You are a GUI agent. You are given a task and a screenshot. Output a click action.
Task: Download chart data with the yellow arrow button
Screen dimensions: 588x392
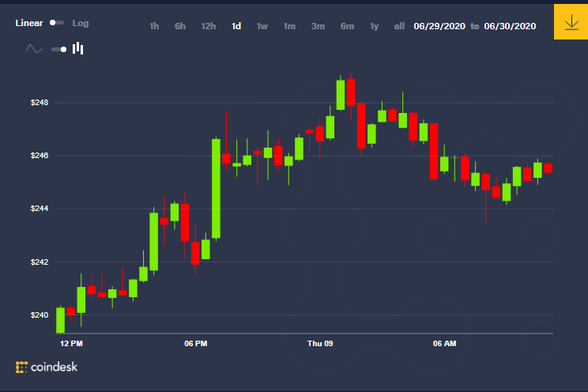(571, 22)
